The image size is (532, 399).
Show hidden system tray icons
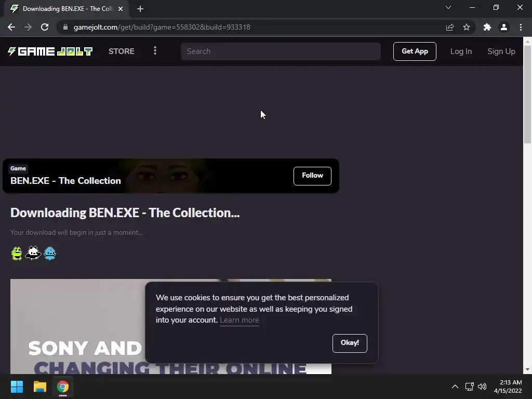coord(455,387)
